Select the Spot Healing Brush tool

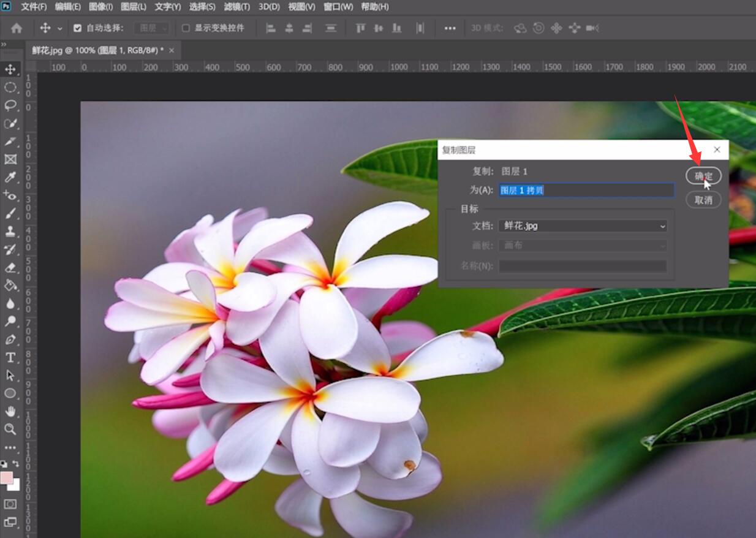(x=10, y=195)
